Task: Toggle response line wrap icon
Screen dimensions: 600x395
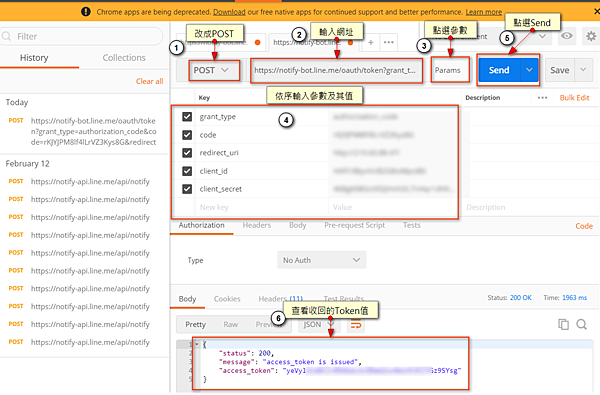Action: pyautogui.click(x=356, y=325)
